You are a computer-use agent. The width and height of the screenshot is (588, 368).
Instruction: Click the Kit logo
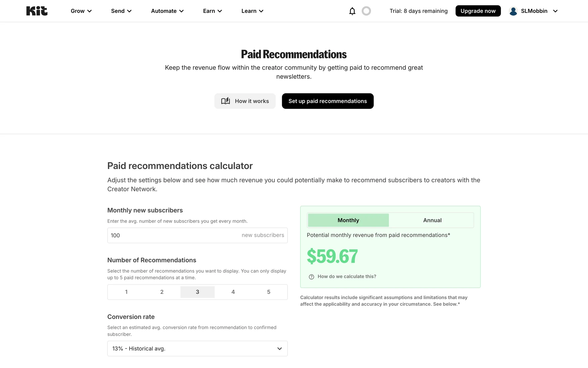click(x=37, y=11)
